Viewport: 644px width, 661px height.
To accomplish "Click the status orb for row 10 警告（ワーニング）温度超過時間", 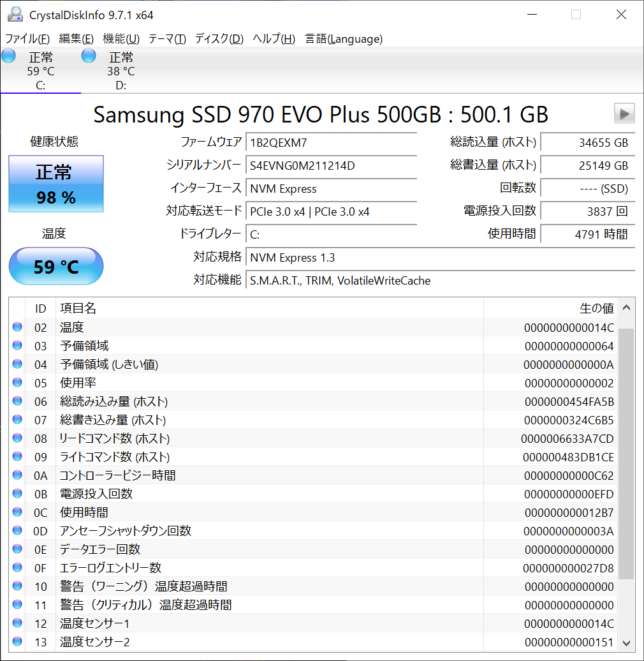I will pos(17,586).
